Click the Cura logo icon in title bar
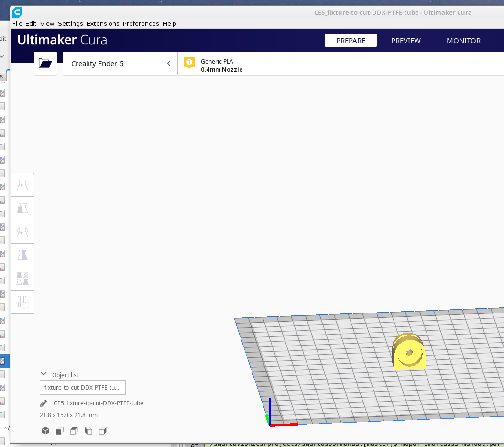Screen dimensions: 504x447 (17, 12)
